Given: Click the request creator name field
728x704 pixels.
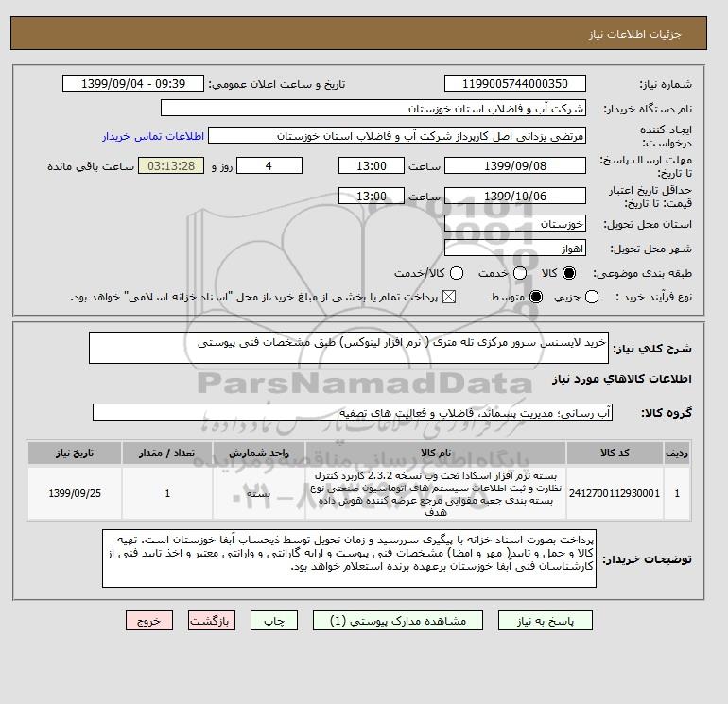Looking at the screenshot, I should tap(397, 136).
